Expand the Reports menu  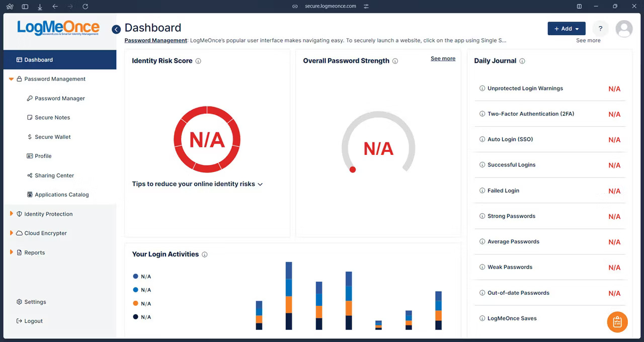tap(34, 252)
